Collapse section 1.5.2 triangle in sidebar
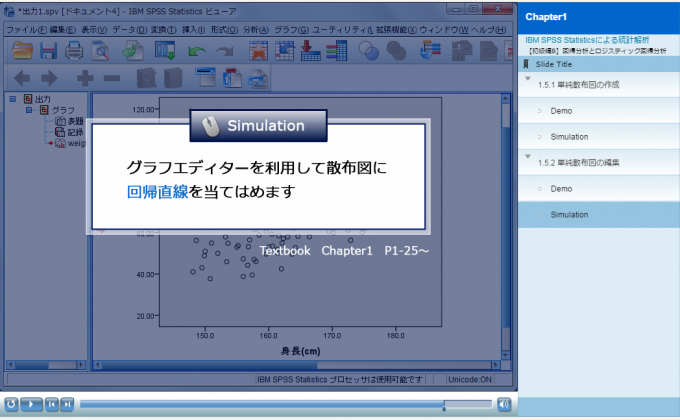Screen dimensions: 680x420 528,156
